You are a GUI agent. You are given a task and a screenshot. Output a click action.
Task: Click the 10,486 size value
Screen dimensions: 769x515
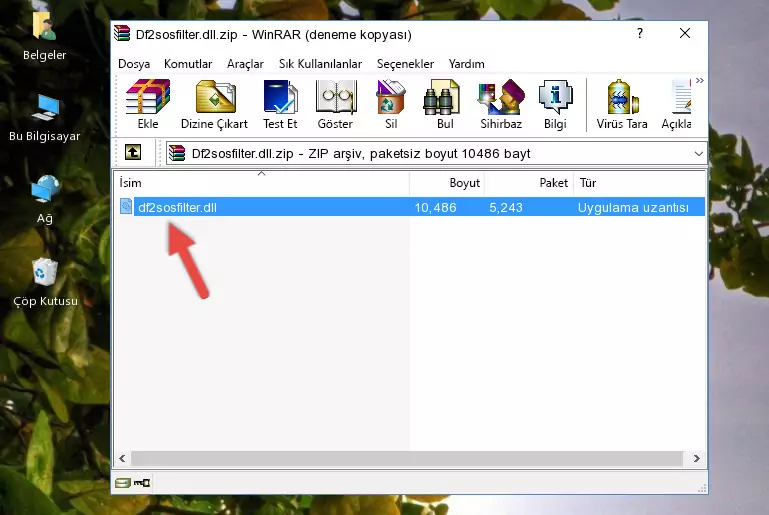436,207
